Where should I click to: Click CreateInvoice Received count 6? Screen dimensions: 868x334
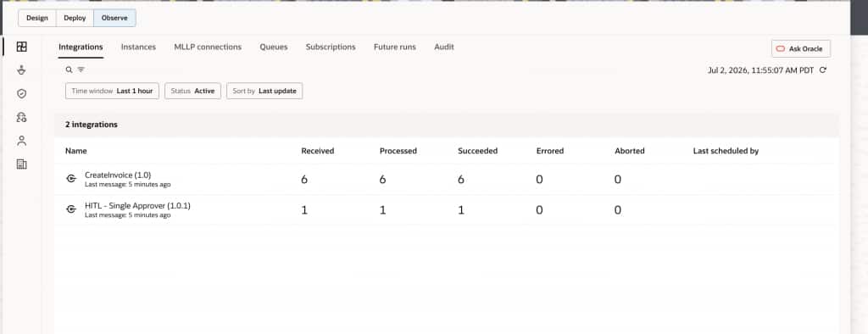coord(304,180)
